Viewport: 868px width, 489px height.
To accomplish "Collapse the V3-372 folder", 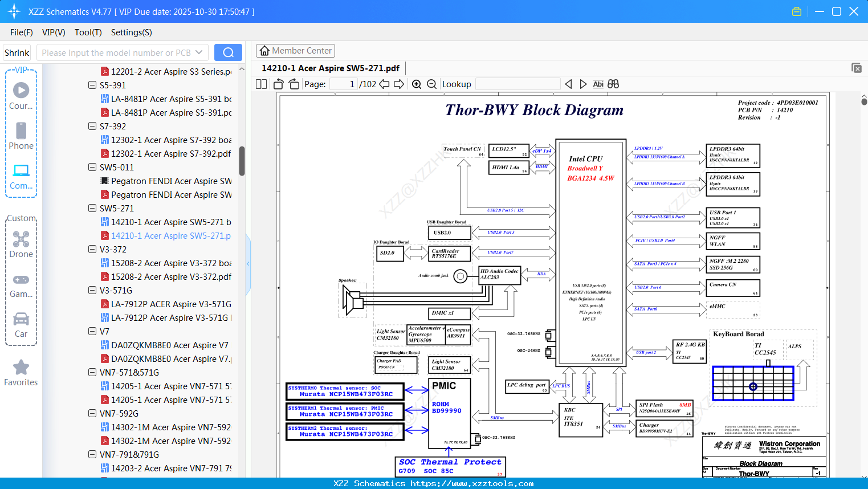I will [92, 249].
